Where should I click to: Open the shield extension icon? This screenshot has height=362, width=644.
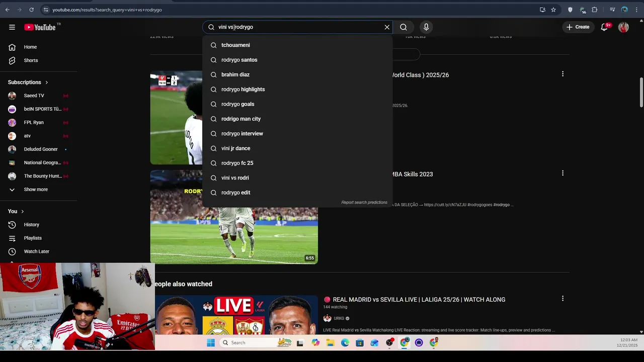click(570, 10)
